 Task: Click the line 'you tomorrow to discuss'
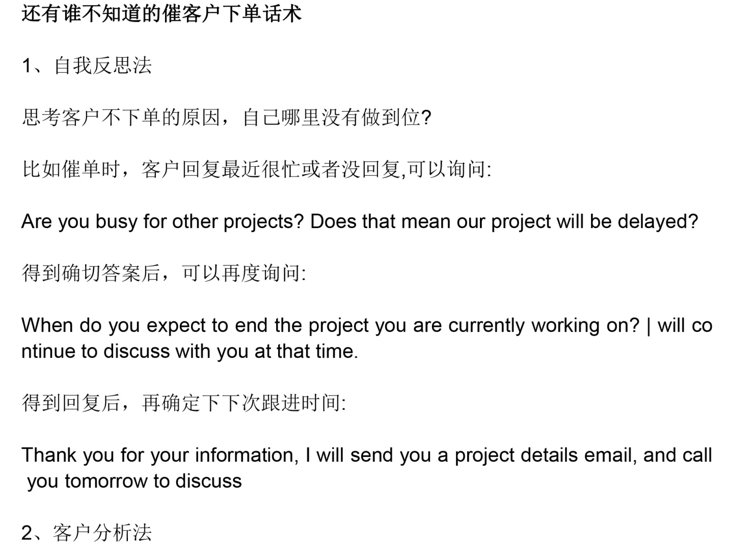pyautogui.click(x=134, y=481)
